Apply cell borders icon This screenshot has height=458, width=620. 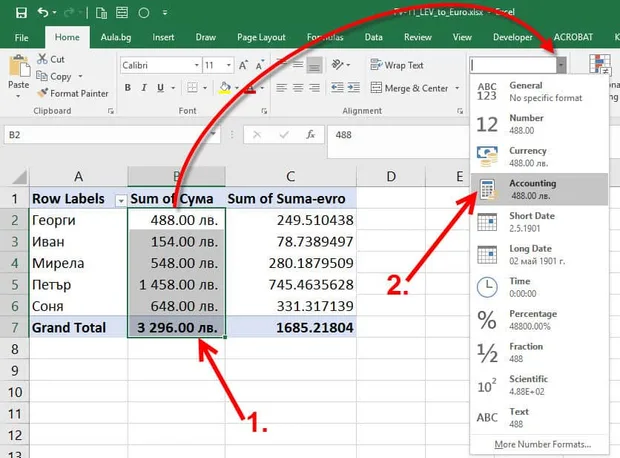coord(192,88)
